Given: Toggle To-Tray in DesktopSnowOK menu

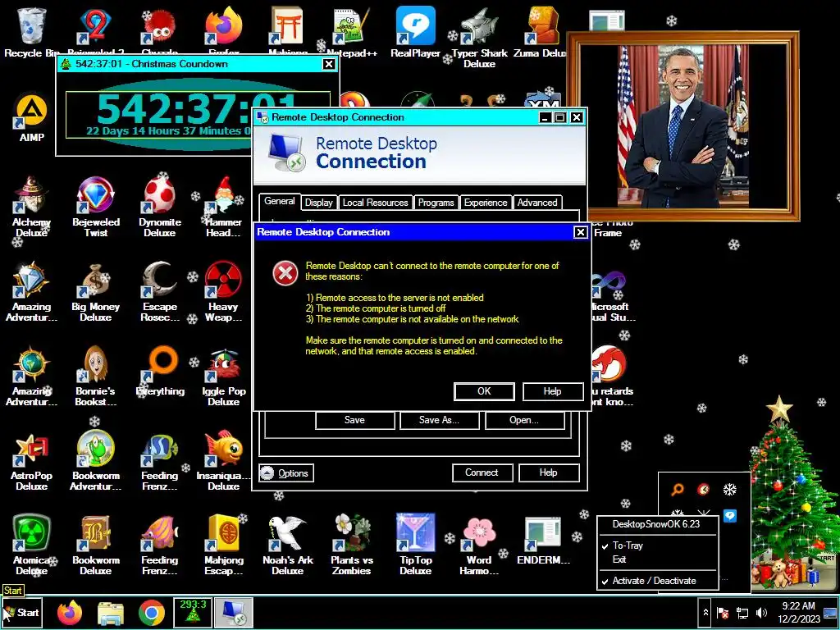Looking at the screenshot, I should click(658, 546).
